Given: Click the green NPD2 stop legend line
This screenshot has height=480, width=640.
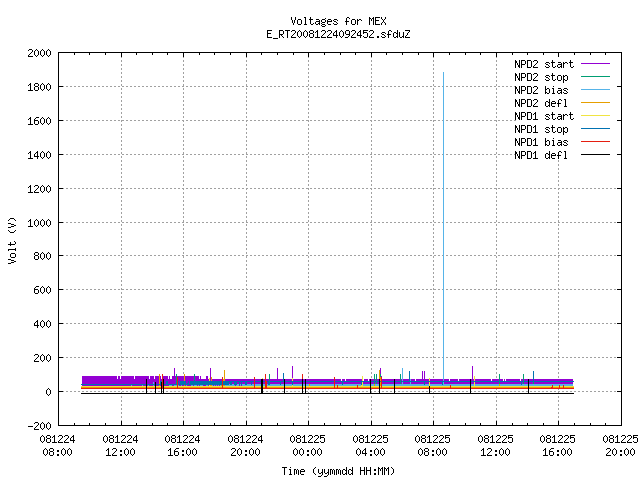Looking at the screenshot, I should click(x=595, y=77).
